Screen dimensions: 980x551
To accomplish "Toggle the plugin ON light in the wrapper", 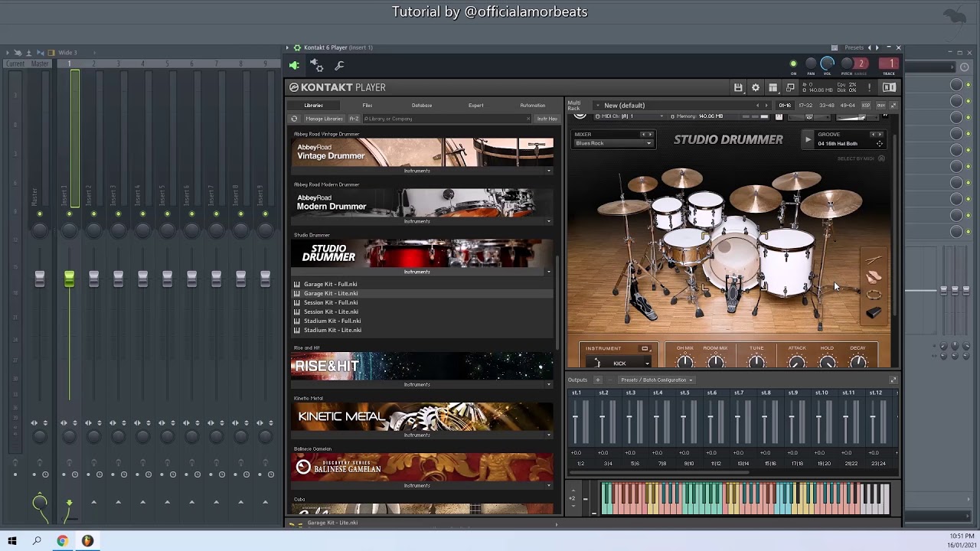I will click(793, 64).
